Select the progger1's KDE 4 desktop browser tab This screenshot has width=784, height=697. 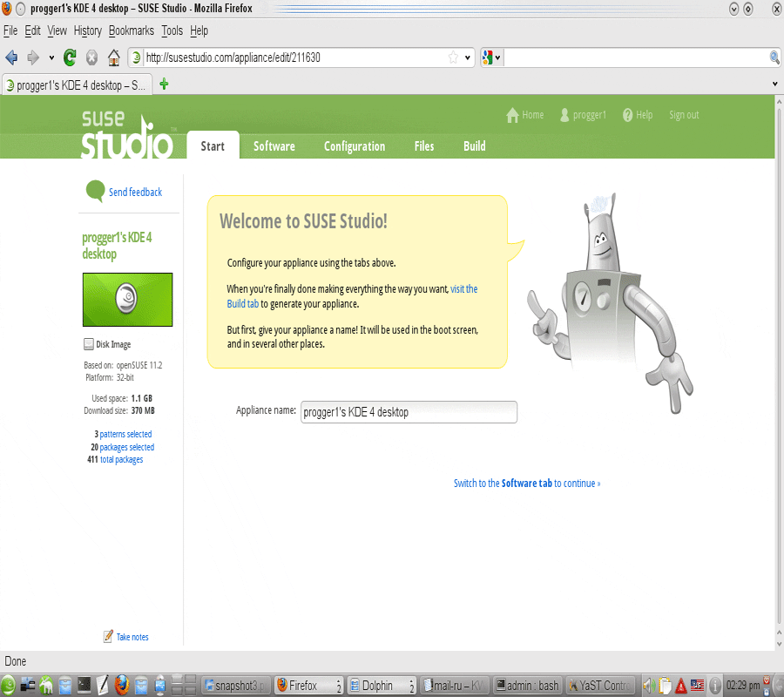(78, 85)
